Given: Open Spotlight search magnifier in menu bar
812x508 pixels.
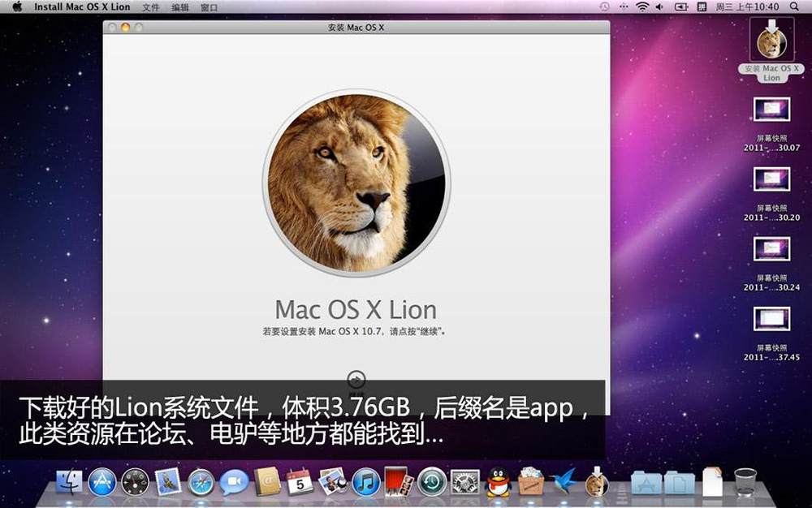Looking at the screenshot, I should coord(794,6).
